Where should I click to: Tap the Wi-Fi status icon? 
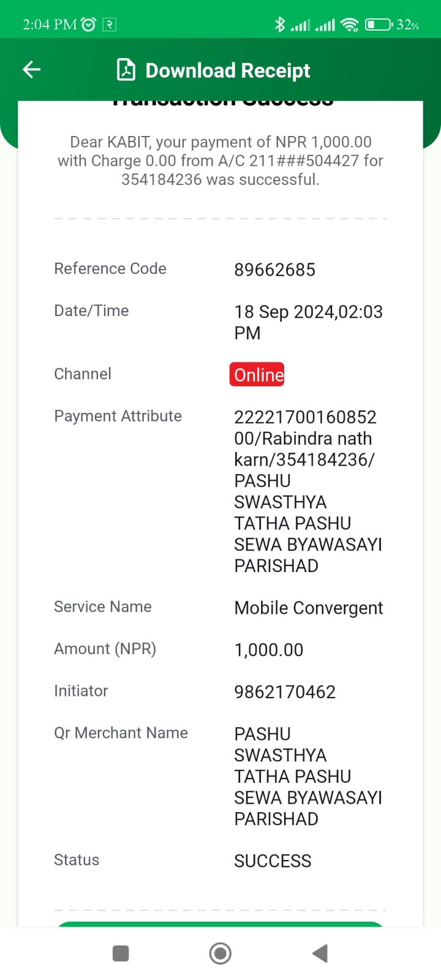(350, 24)
